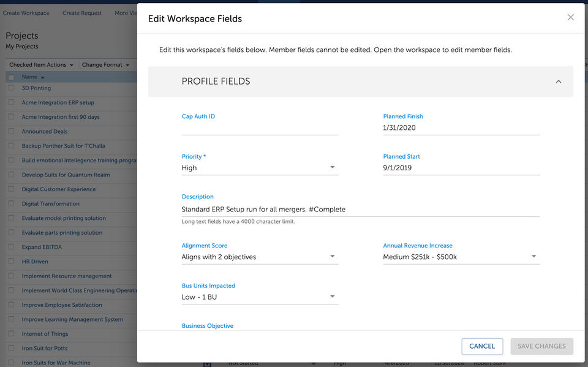This screenshot has width=588, height=367.
Task: Check the Expand EBITDA checkbox
Action: point(11,247)
